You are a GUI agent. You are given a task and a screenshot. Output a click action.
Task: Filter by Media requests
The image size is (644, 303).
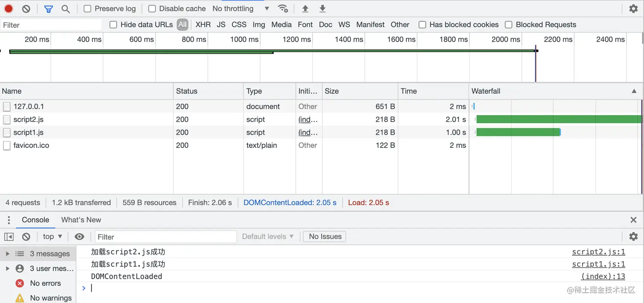282,25
